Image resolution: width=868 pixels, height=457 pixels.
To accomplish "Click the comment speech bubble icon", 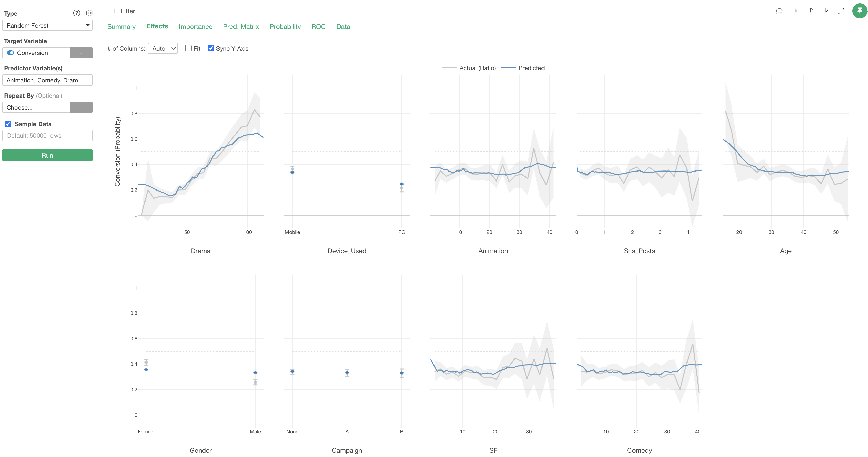I will point(779,11).
